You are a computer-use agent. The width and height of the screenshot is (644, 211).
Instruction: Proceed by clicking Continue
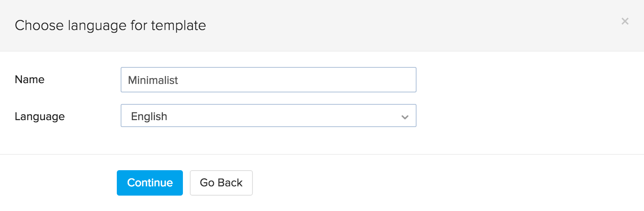click(x=149, y=183)
